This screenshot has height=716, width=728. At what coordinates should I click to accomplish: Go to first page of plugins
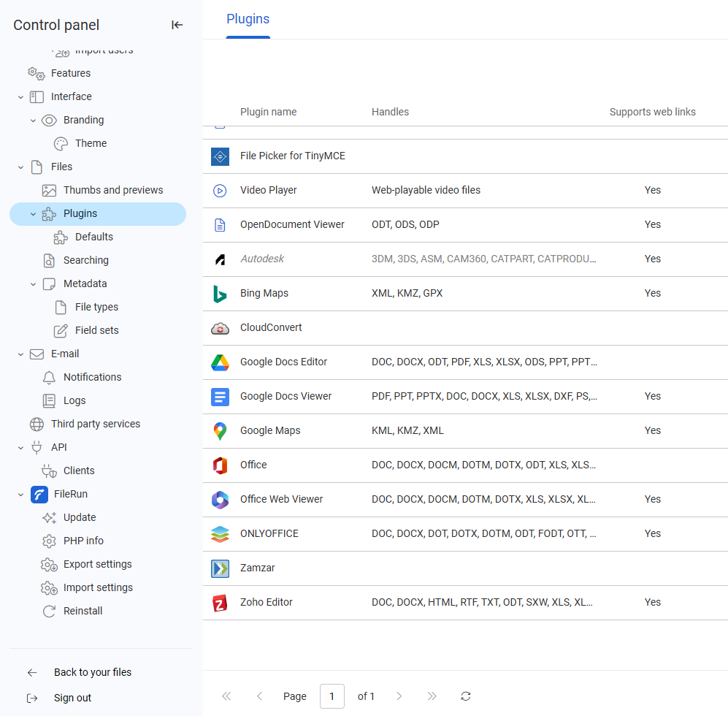click(226, 696)
